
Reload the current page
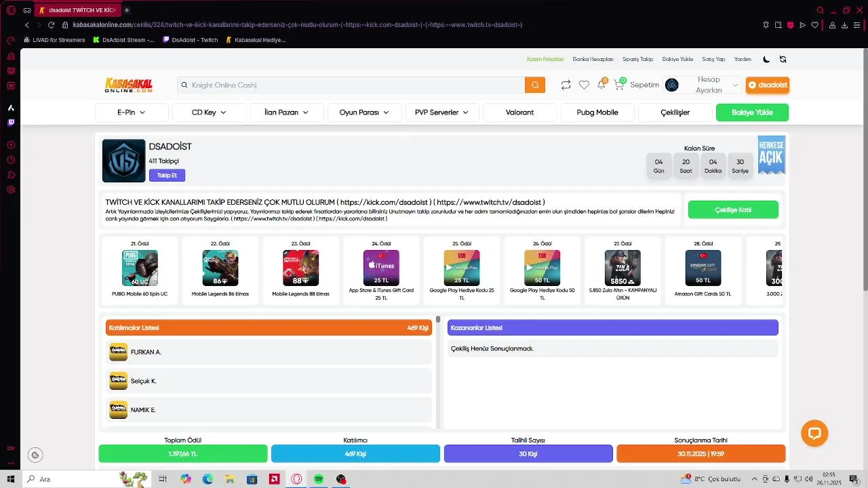(x=51, y=25)
